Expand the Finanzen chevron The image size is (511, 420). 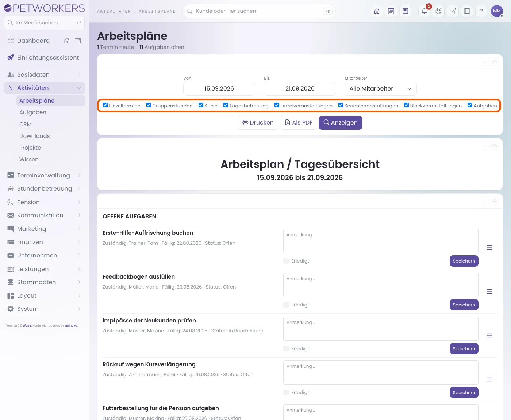pos(79,242)
